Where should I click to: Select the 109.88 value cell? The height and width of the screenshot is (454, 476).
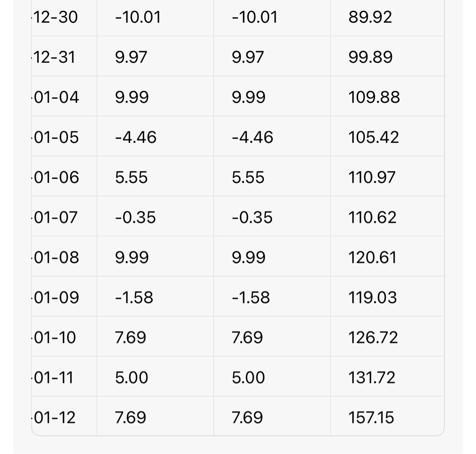coord(374,97)
